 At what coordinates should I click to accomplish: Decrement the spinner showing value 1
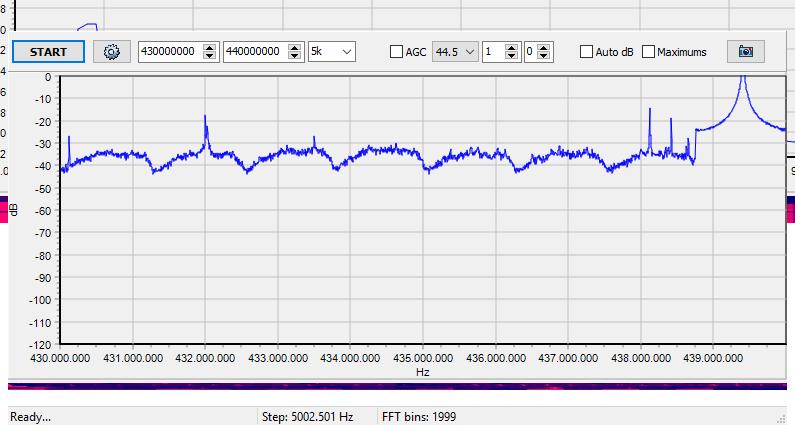[512, 57]
